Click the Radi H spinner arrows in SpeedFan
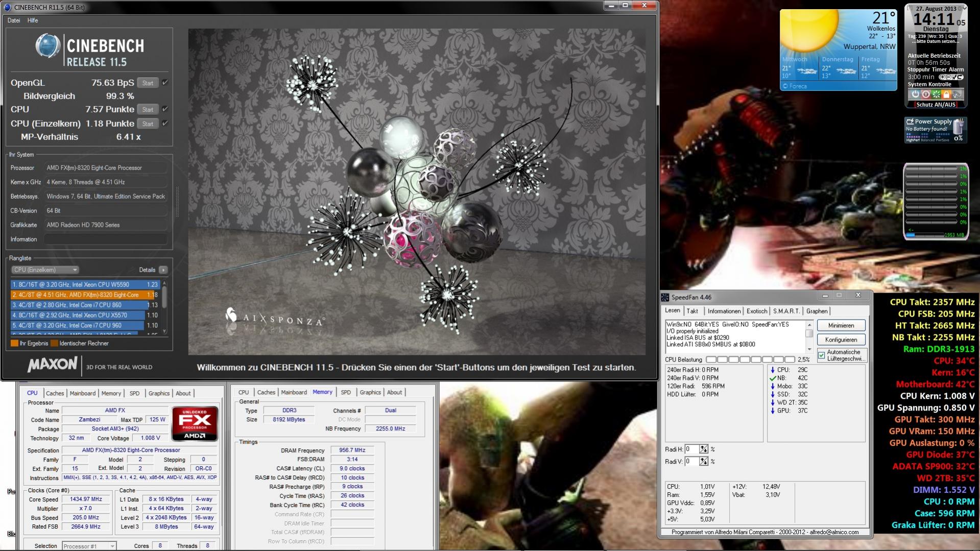The height and width of the screenshot is (551, 980). coord(704,449)
